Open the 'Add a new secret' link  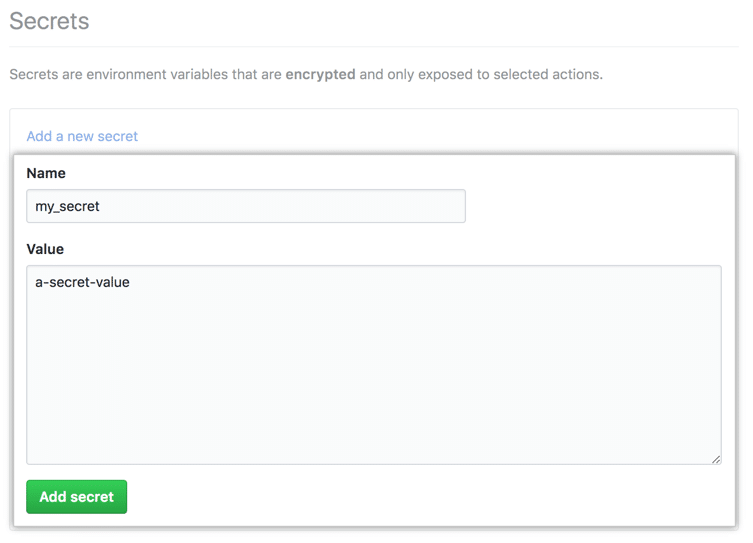(82, 136)
